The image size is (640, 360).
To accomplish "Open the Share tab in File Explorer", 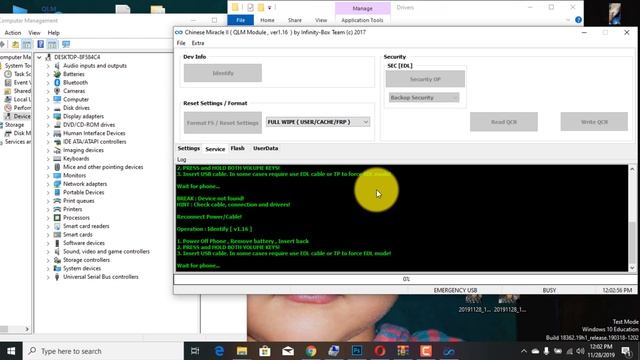I will (295, 20).
